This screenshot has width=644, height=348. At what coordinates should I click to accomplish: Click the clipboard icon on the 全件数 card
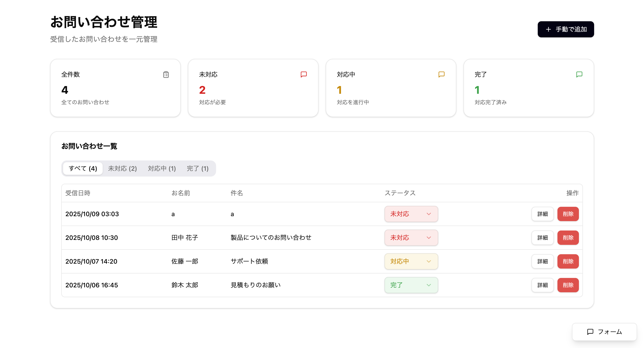166,74
